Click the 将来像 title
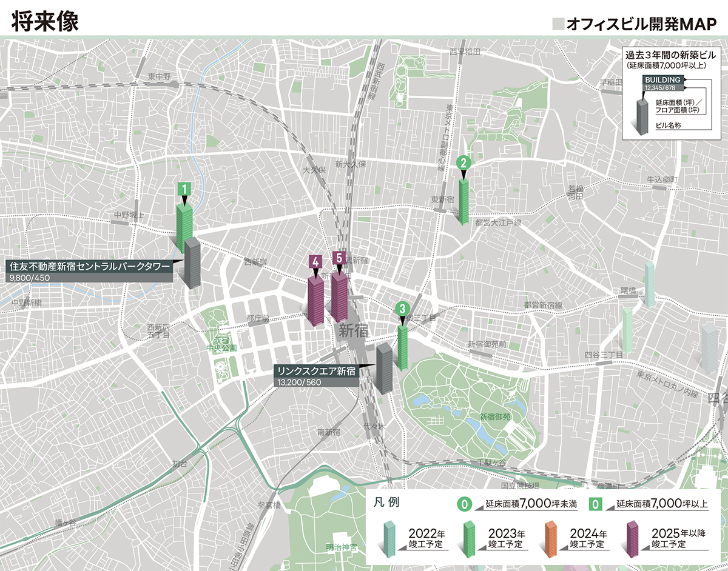Screen dimensions: 728x571 click(44, 20)
